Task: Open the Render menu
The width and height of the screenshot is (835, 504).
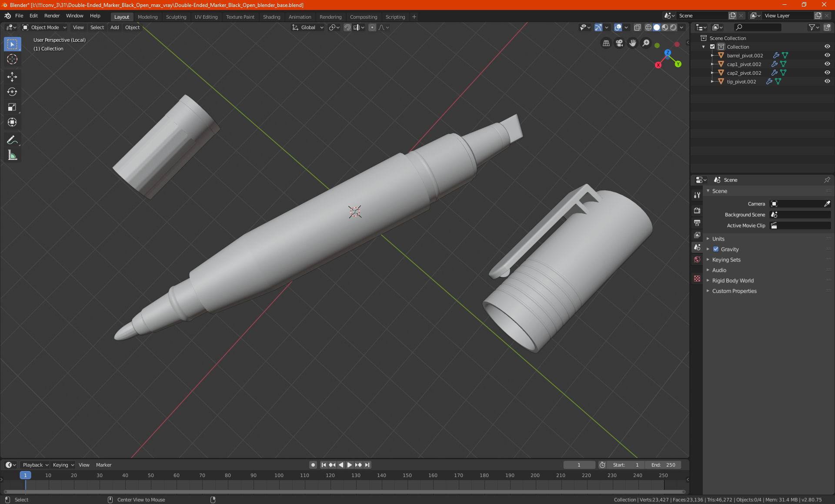Action: (x=52, y=16)
